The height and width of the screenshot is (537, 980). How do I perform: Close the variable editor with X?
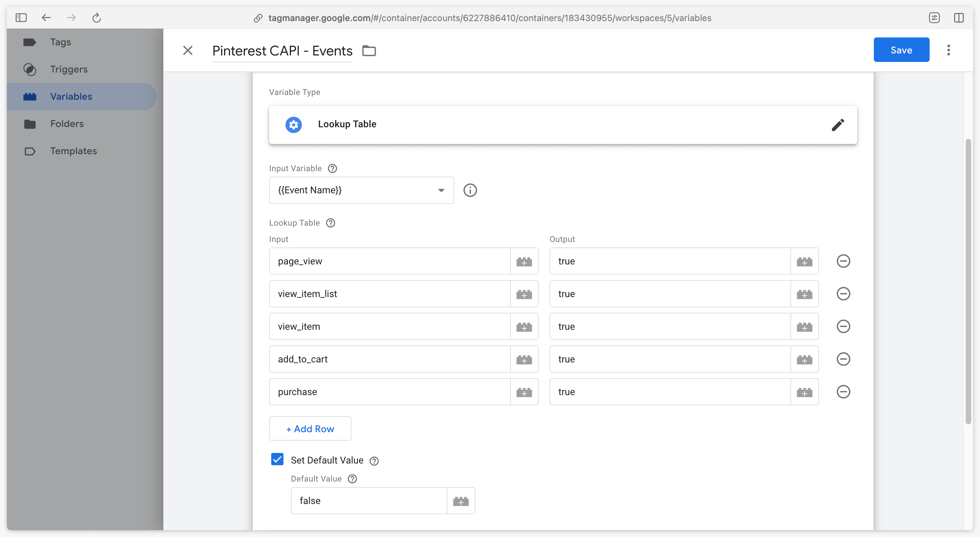tap(188, 50)
